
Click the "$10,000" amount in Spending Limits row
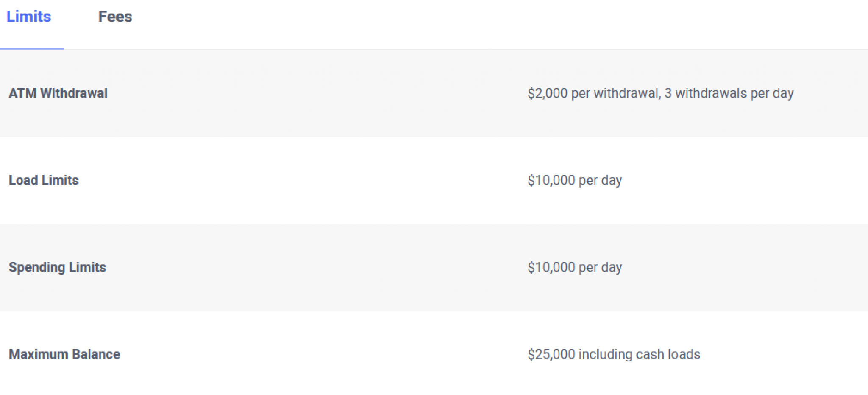click(551, 267)
